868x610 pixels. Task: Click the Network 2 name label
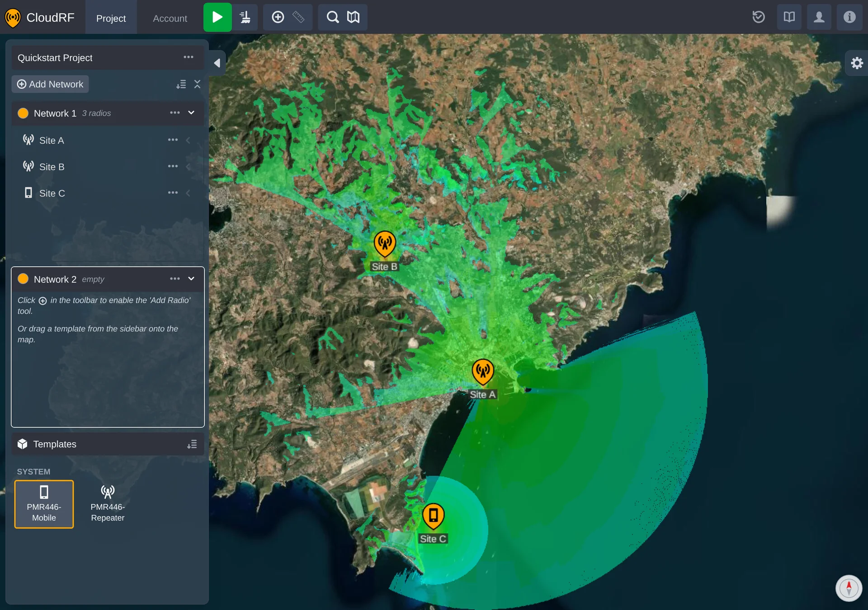click(x=55, y=279)
